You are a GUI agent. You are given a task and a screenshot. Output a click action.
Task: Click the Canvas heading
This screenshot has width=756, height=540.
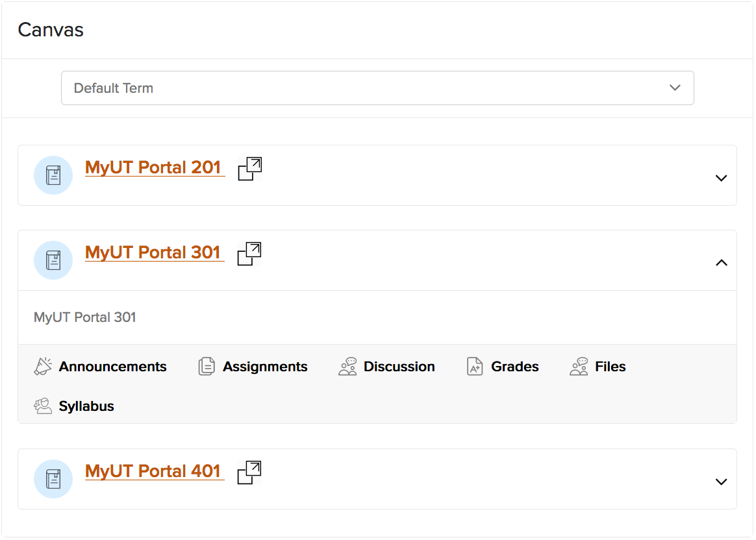click(50, 29)
